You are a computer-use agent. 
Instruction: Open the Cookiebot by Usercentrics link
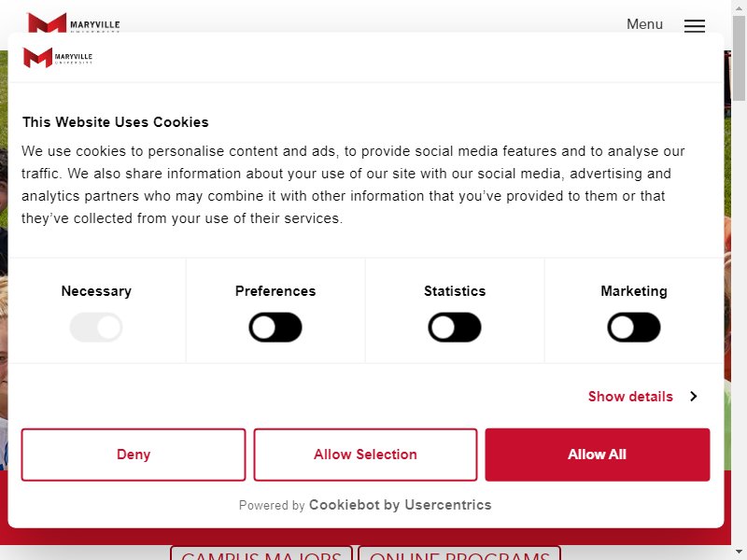tap(401, 505)
